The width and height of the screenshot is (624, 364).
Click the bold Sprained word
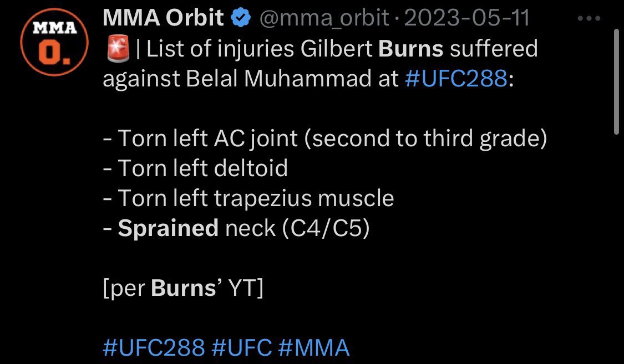[168, 228]
